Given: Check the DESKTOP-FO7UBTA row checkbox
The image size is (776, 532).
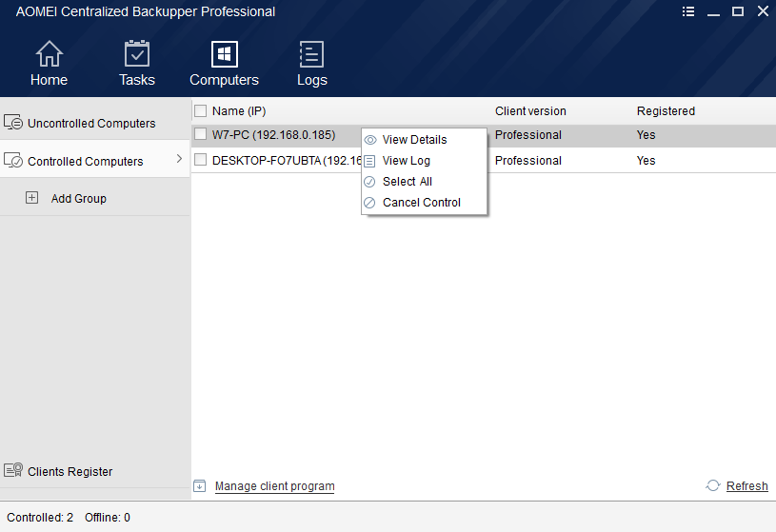Looking at the screenshot, I should tap(201, 159).
